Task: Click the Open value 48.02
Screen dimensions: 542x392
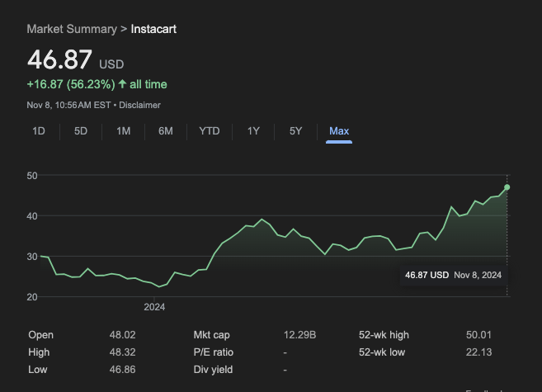Action: tap(122, 334)
